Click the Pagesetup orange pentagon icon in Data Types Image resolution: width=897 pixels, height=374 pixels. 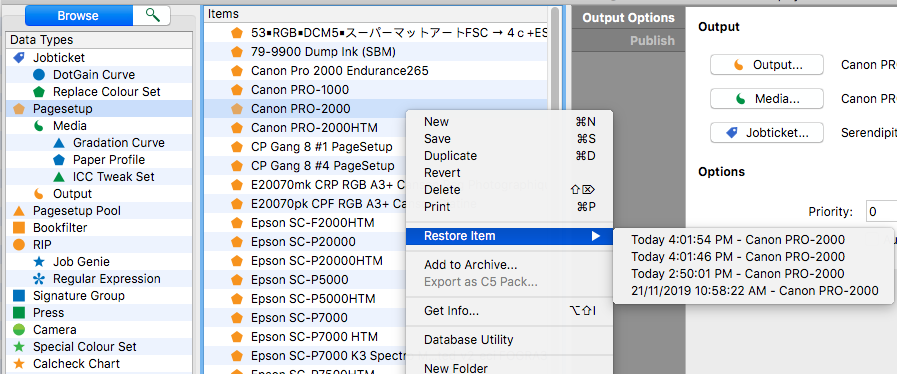coord(19,109)
